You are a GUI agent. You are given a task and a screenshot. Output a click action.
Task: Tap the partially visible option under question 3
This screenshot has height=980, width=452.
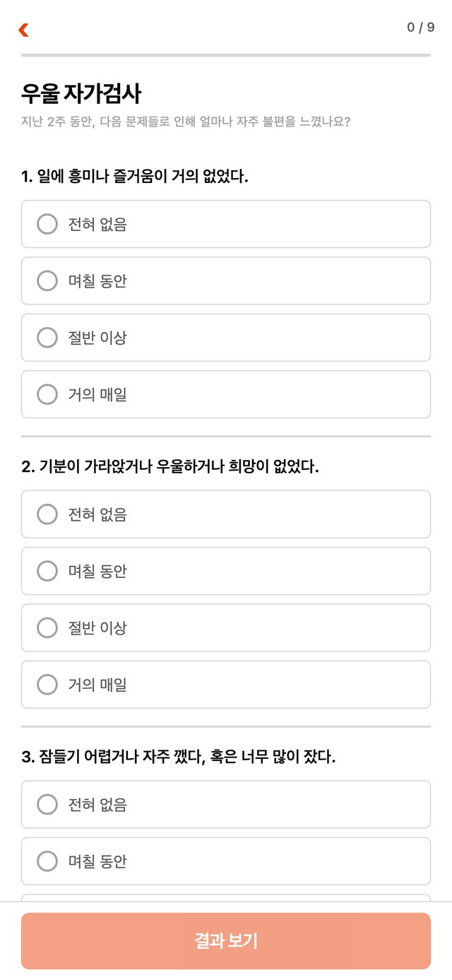(226, 897)
